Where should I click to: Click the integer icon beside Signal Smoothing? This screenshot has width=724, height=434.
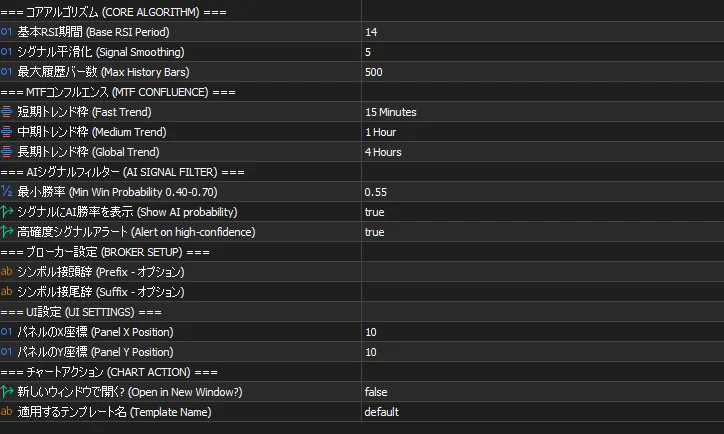coord(7,52)
